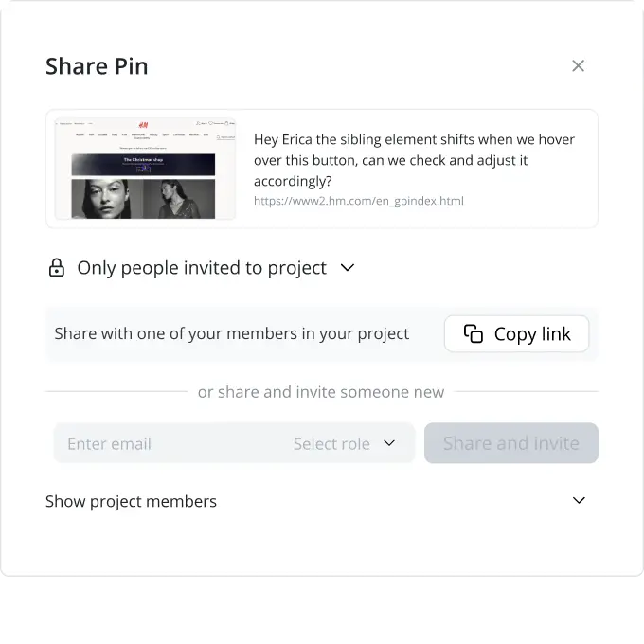Click the chevron arrow beside Select role
Screen dimensions: 644x644
coord(389,443)
